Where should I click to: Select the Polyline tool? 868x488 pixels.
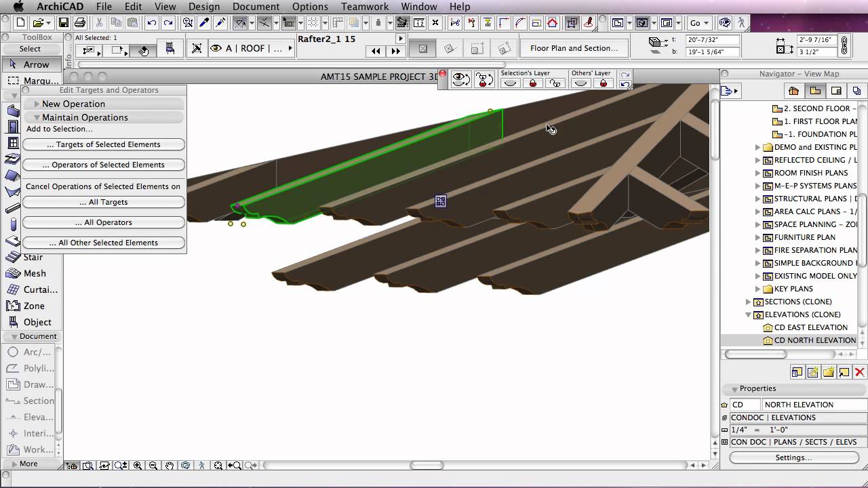pos(30,368)
